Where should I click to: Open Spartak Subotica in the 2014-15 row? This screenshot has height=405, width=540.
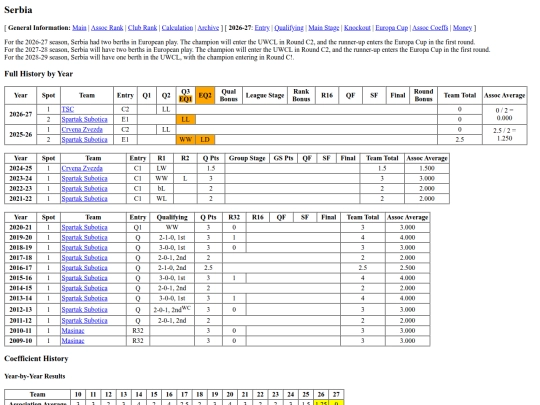pyautogui.click(x=84, y=288)
